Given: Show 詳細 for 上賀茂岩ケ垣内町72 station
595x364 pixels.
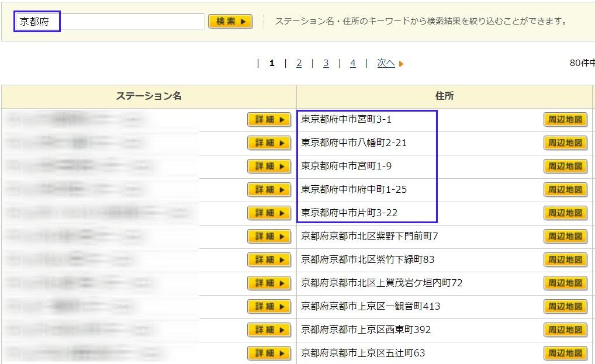Looking at the screenshot, I should (x=269, y=283).
